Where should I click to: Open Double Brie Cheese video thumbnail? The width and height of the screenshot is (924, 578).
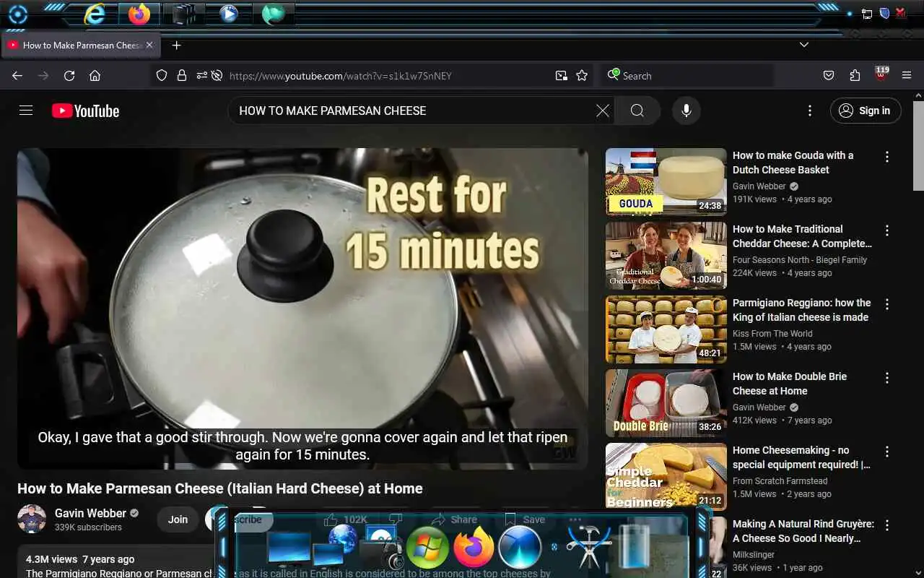[666, 403]
